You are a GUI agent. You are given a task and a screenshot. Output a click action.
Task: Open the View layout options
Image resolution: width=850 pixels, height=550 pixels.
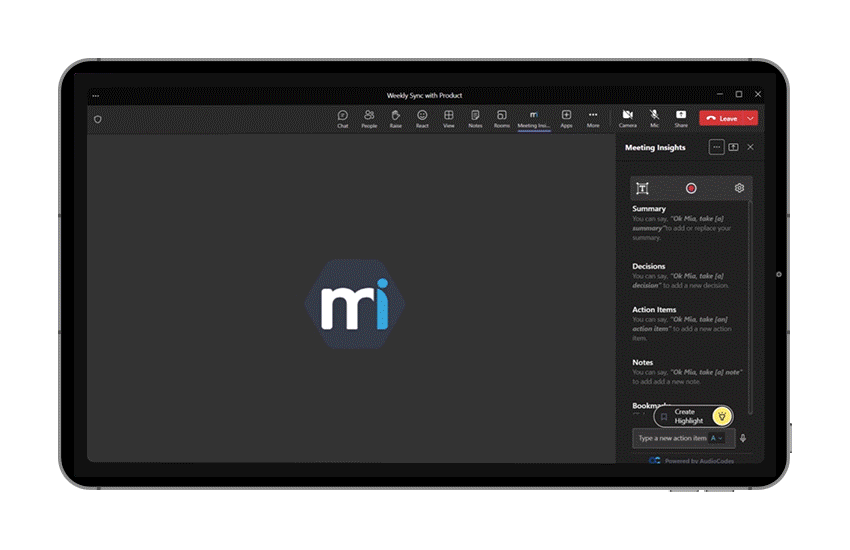click(x=449, y=118)
